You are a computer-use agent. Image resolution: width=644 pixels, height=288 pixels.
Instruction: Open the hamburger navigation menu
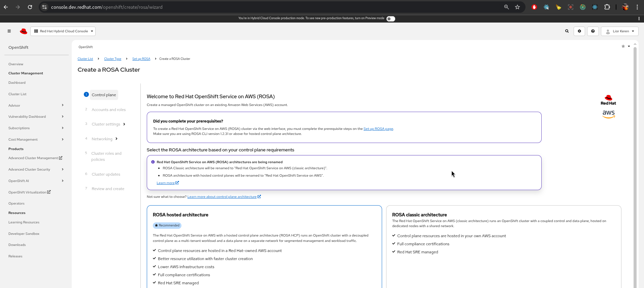coord(9,31)
